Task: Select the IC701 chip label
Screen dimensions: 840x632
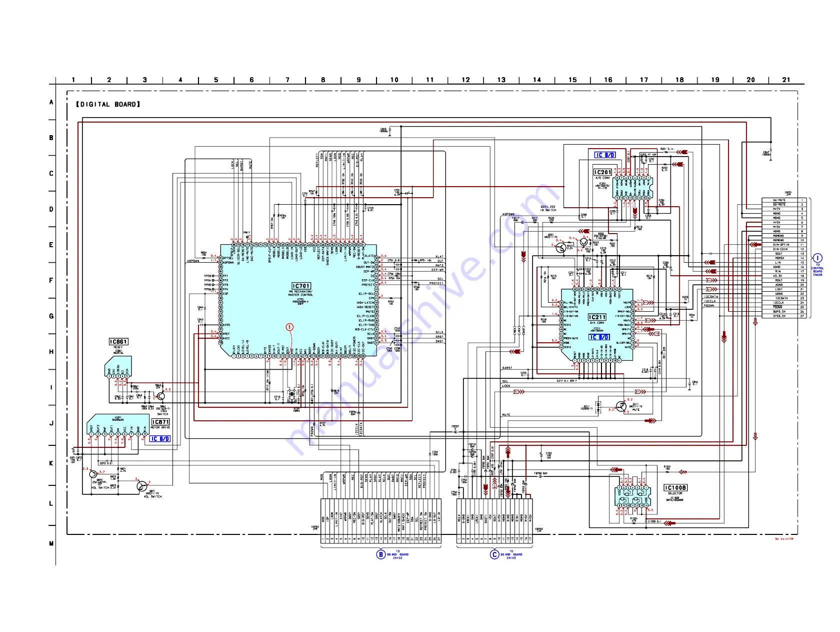Action: click(301, 286)
